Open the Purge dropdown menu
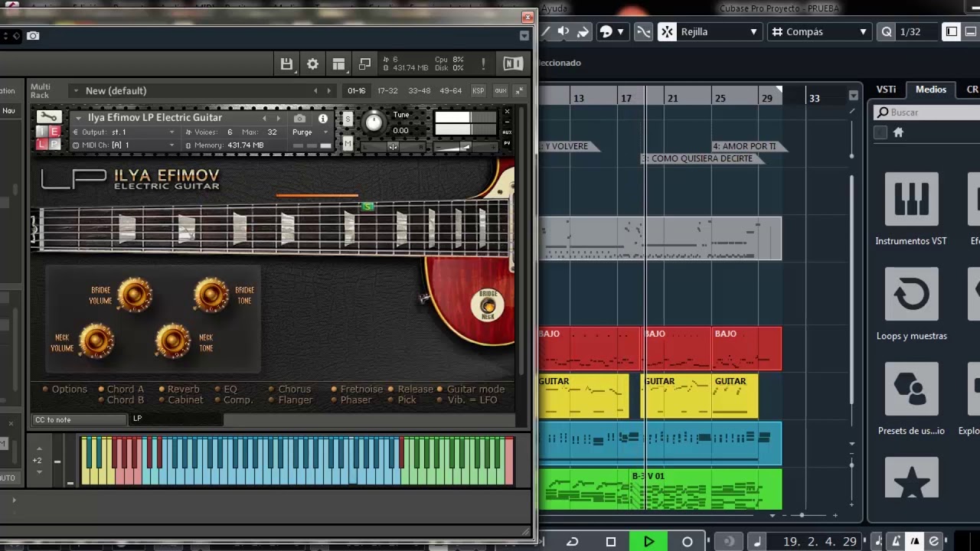Image resolution: width=980 pixels, height=551 pixels. pyautogui.click(x=311, y=132)
